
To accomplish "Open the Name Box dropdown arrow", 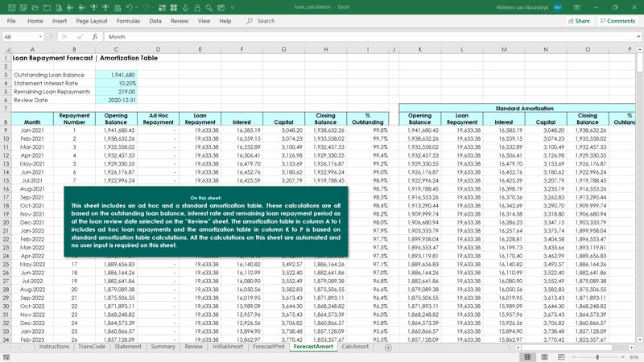I will click(x=40, y=36).
